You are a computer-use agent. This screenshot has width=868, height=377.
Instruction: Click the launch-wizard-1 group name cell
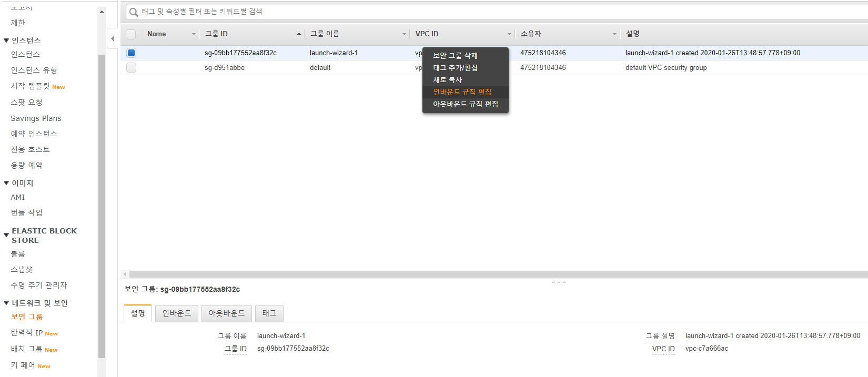334,53
